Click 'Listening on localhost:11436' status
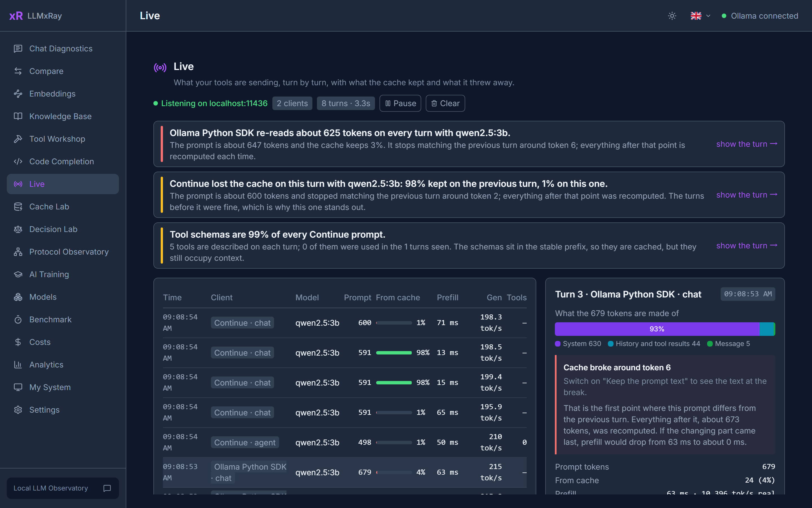This screenshot has height=508, width=812. [210, 103]
